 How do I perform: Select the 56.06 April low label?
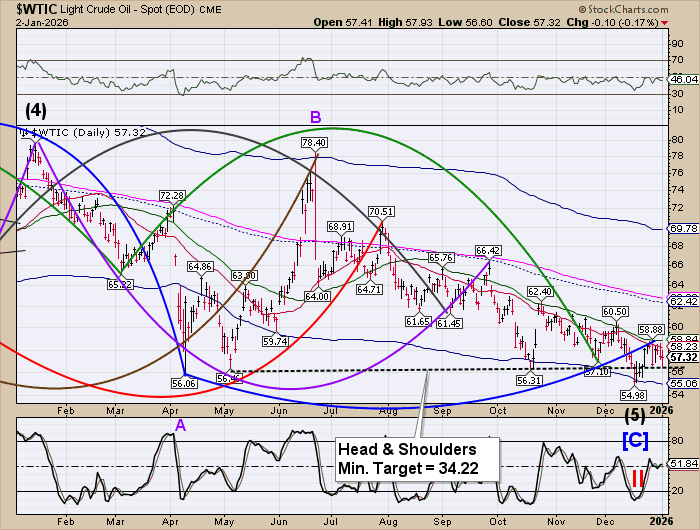(x=183, y=382)
